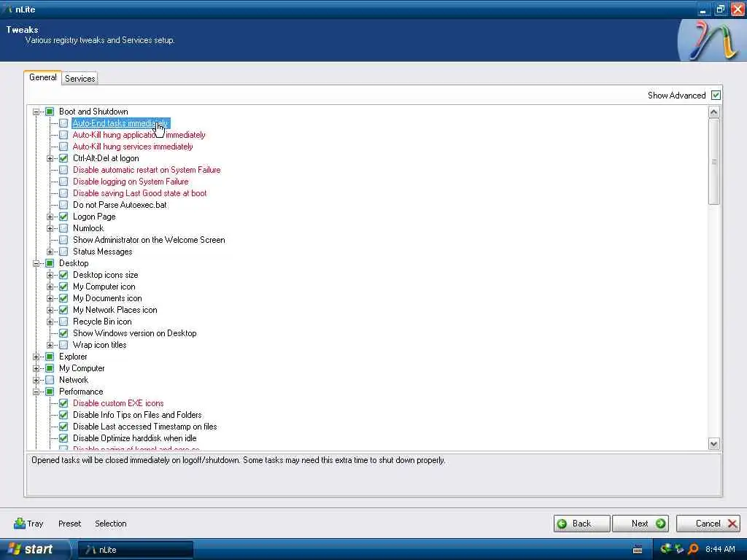747x560 pixels.
Task: Click the network tray icon beside the magnifier
Action: [679, 550]
